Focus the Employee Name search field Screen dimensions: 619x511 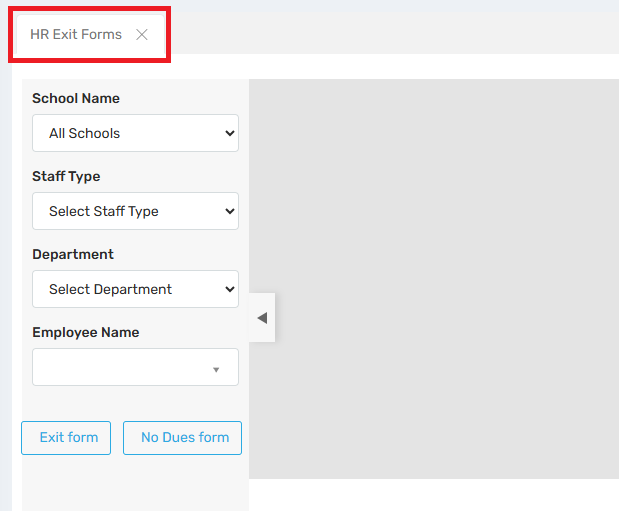120,367
